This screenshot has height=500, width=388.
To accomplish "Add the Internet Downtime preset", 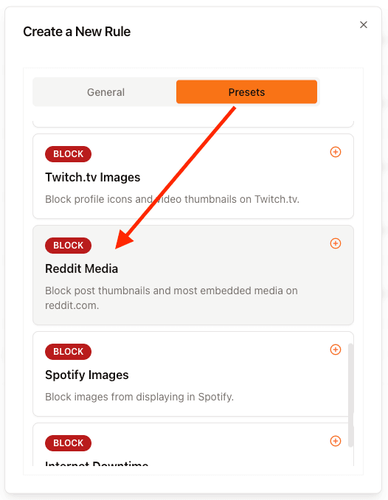I will coord(335,441).
